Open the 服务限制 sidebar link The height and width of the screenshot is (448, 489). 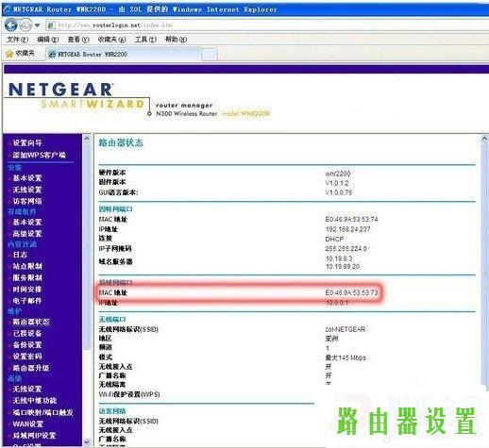pyautogui.click(x=27, y=277)
